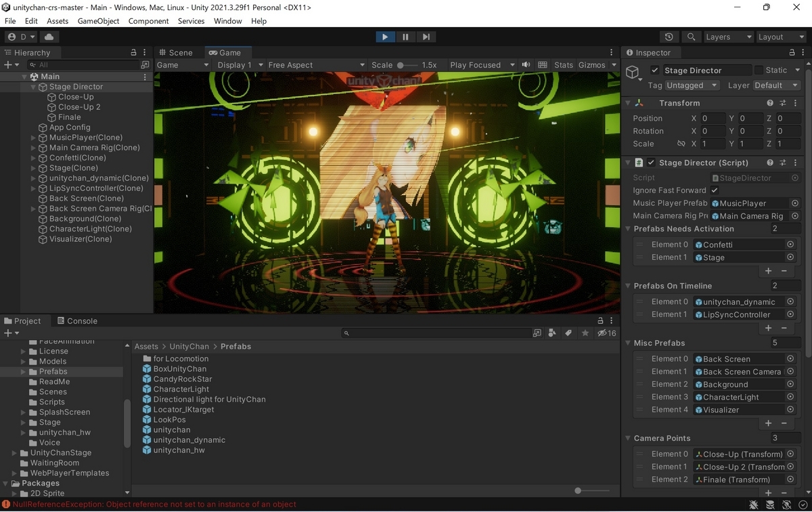Mute audio in the Game view

(526, 65)
